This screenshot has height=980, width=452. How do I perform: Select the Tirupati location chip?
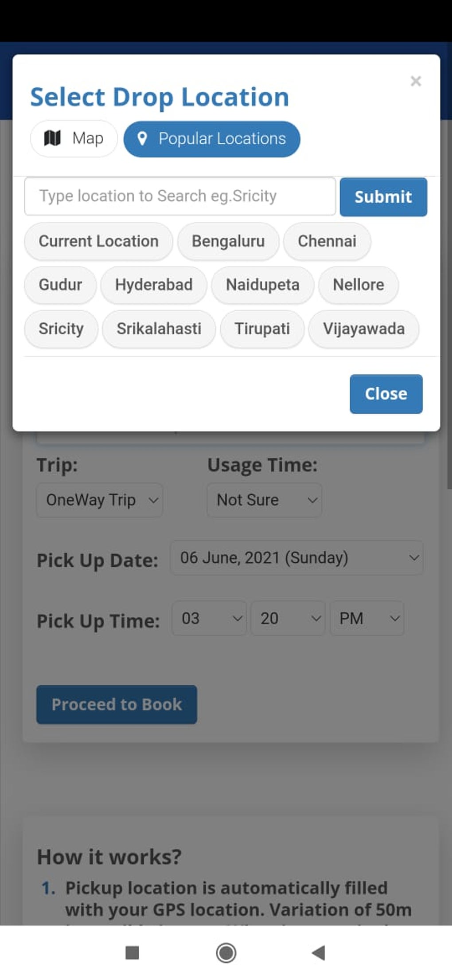262,329
